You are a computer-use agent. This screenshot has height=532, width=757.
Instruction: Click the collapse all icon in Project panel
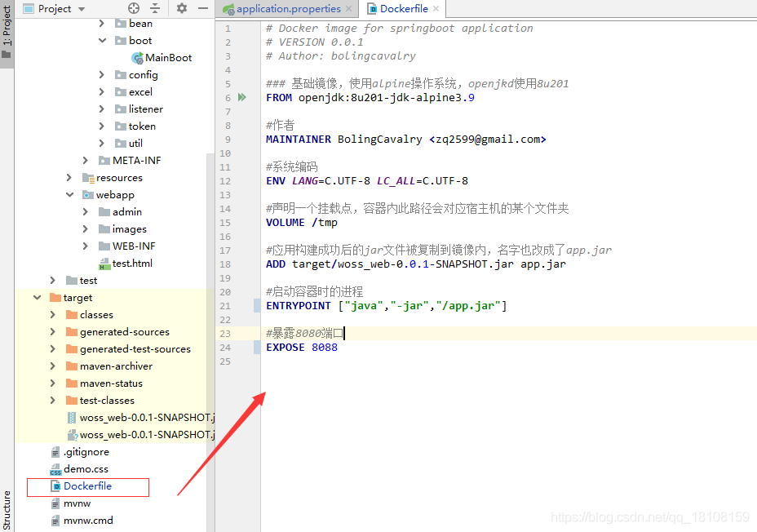tap(155, 8)
